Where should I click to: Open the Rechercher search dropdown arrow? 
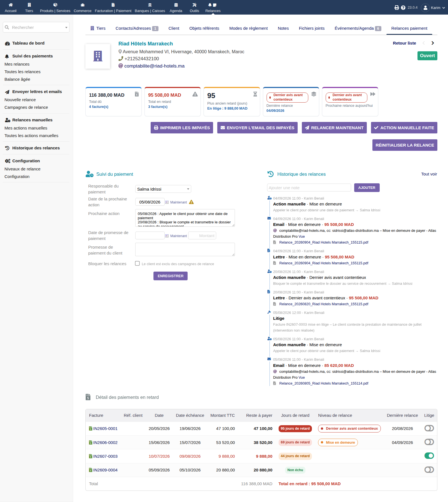pyautogui.click(x=66, y=27)
